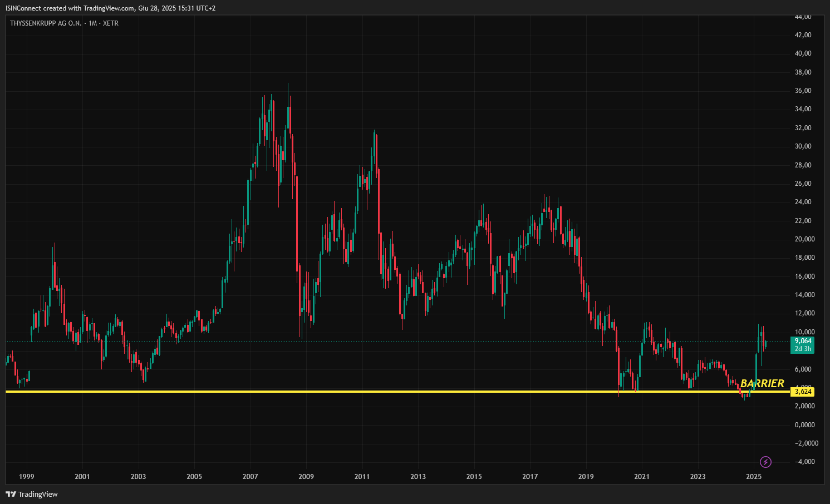Click the 2003 label on time axis

(x=139, y=477)
